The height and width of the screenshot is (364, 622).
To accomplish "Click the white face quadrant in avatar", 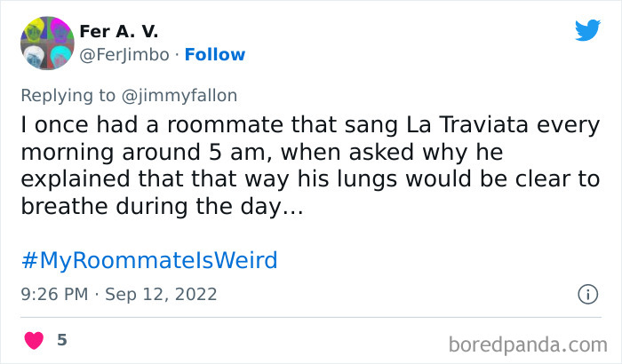I will pyautogui.click(x=33, y=56).
